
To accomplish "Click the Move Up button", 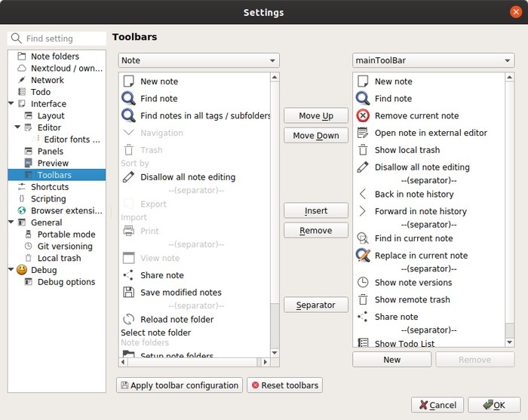I will (316, 116).
